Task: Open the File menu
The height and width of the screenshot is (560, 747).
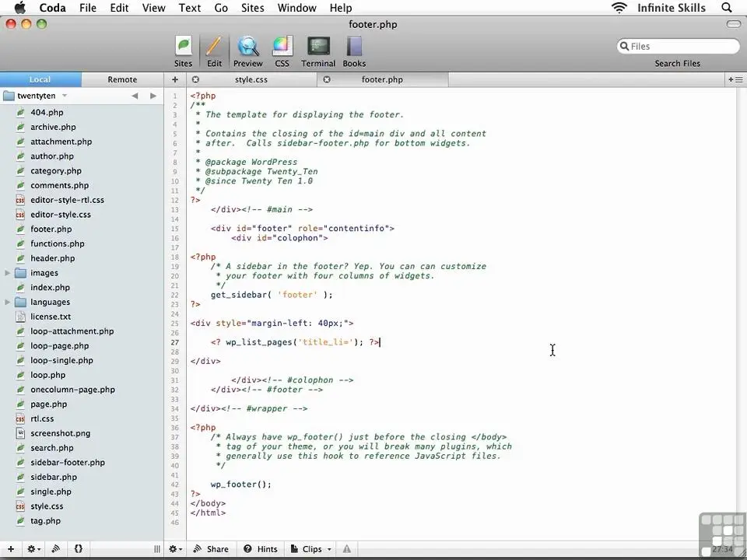Action: click(x=88, y=8)
